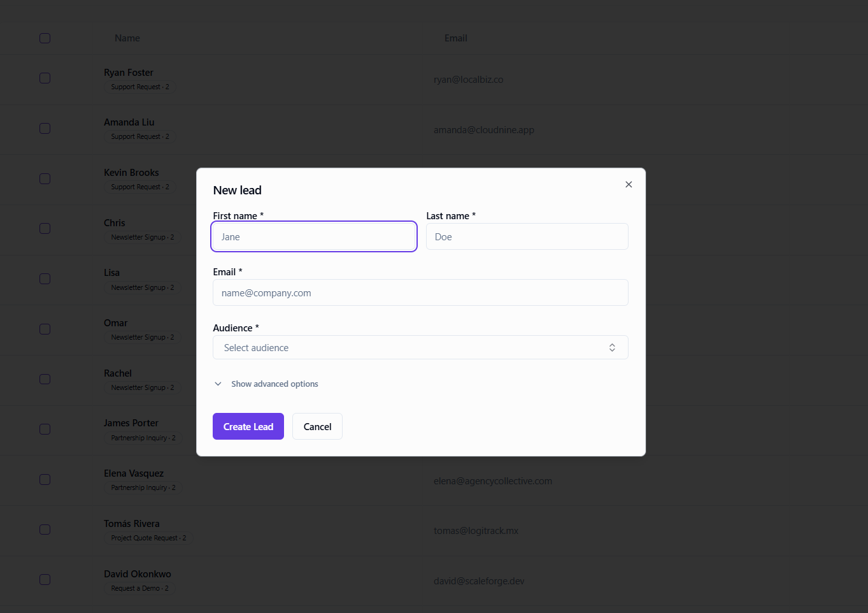Click Chris's Newsletter Signup tag
The height and width of the screenshot is (613, 868).
pyautogui.click(x=143, y=237)
